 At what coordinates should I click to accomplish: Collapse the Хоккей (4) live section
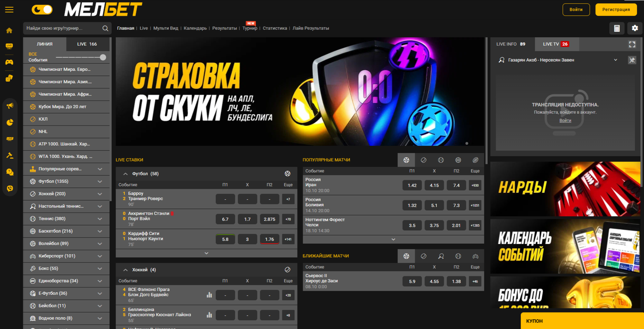pos(126,270)
